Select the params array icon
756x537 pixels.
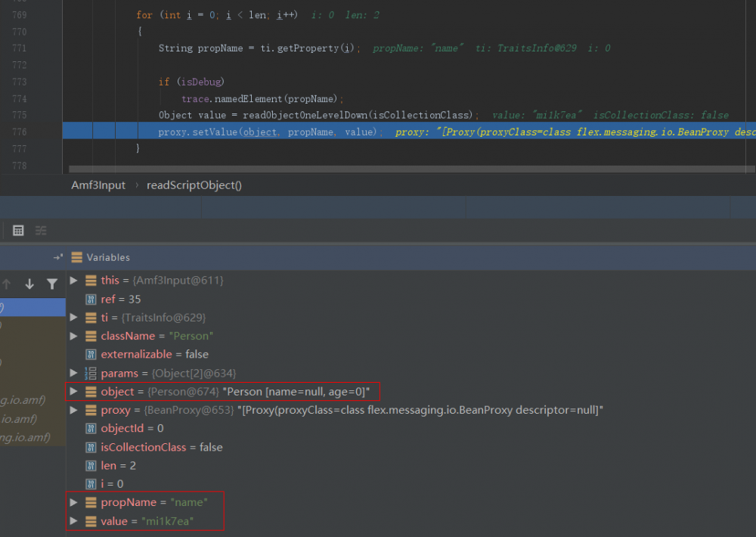[x=91, y=373]
